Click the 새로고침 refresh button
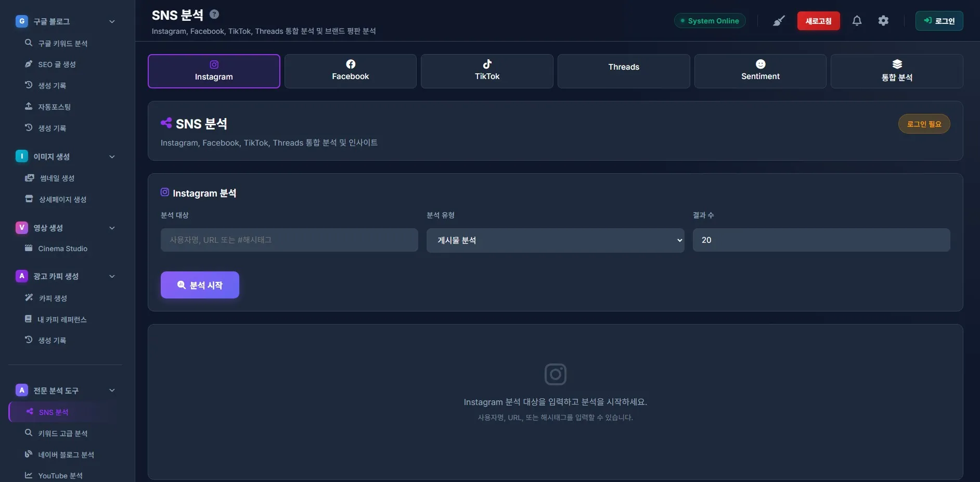 pyautogui.click(x=818, y=21)
